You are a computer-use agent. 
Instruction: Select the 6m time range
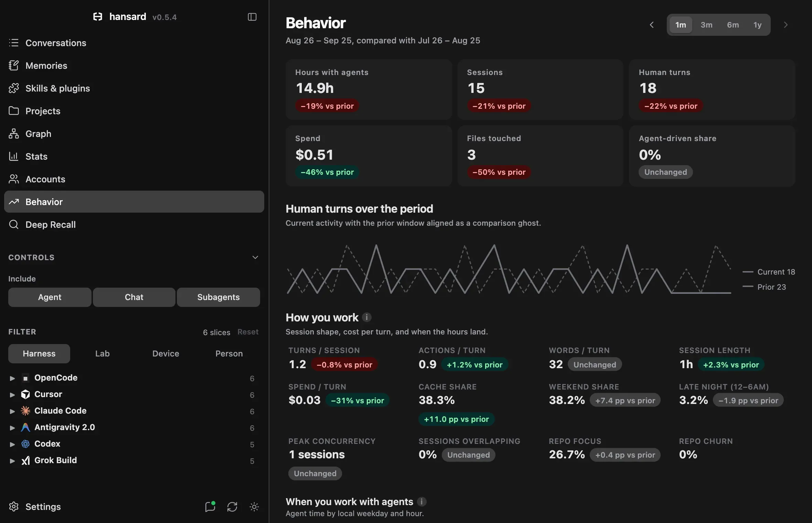click(733, 25)
